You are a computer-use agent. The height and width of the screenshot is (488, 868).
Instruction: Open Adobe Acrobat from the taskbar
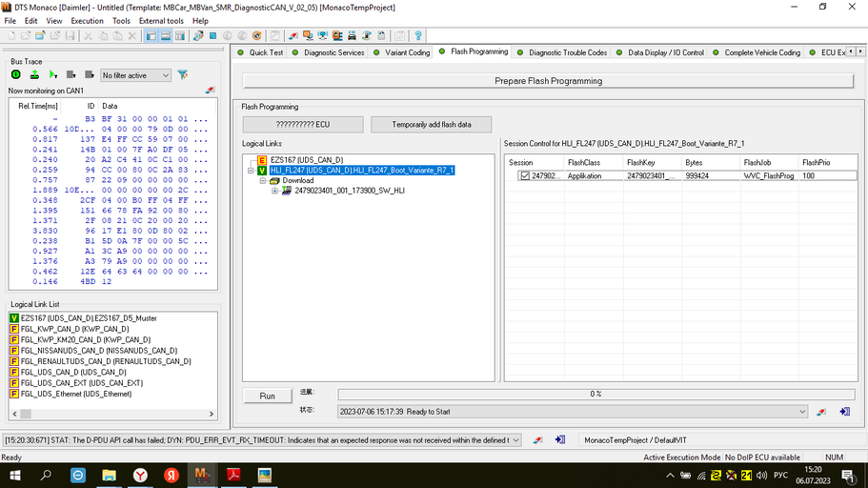coord(233,476)
